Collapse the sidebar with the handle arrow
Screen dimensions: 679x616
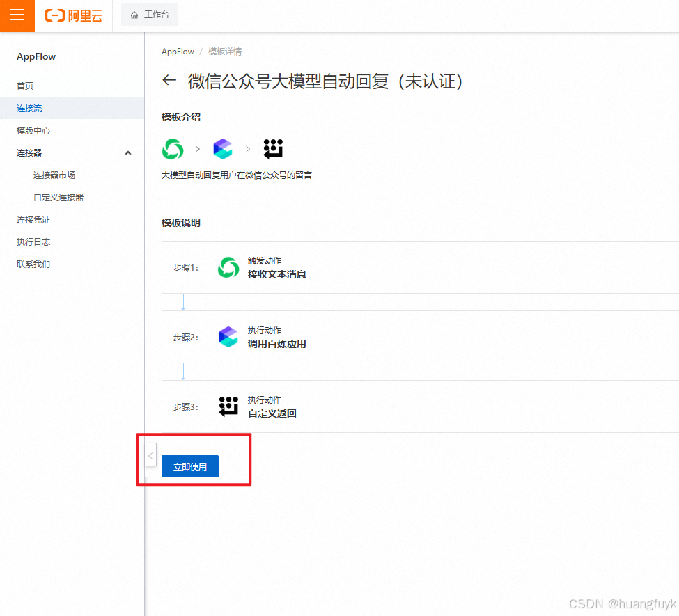point(150,455)
